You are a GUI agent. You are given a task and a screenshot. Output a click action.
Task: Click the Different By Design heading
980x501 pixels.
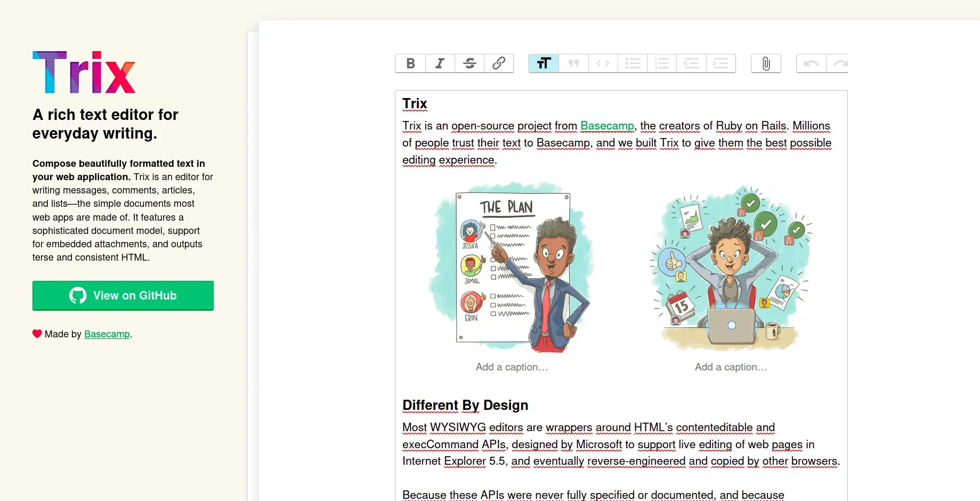465,405
